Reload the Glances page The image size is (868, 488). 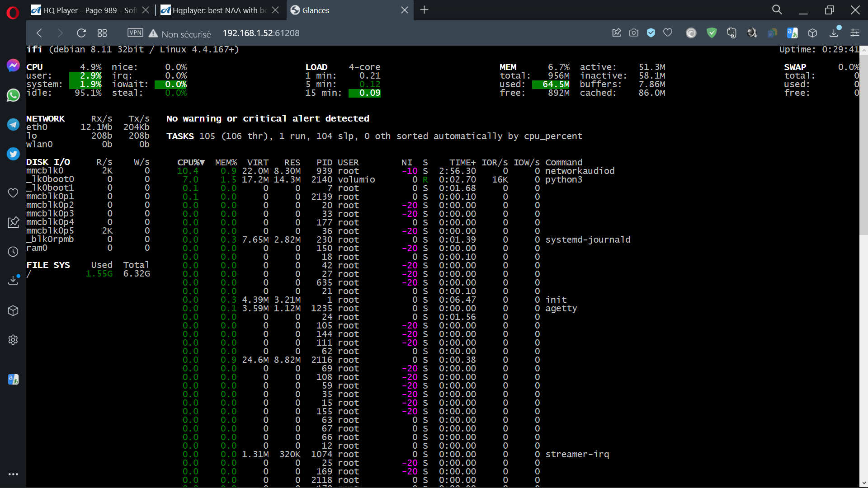pyautogui.click(x=81, y=33)
